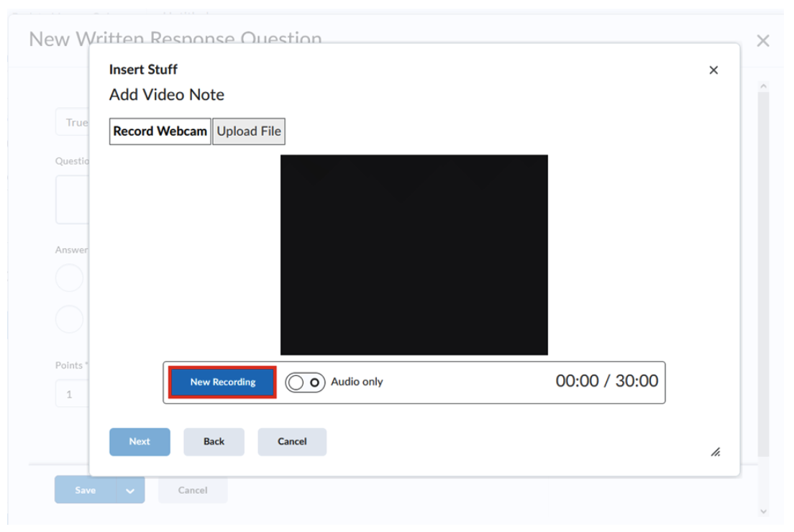Screen dimensions: 794x532
Task: Start a New Recording
Action: (222, 382)
